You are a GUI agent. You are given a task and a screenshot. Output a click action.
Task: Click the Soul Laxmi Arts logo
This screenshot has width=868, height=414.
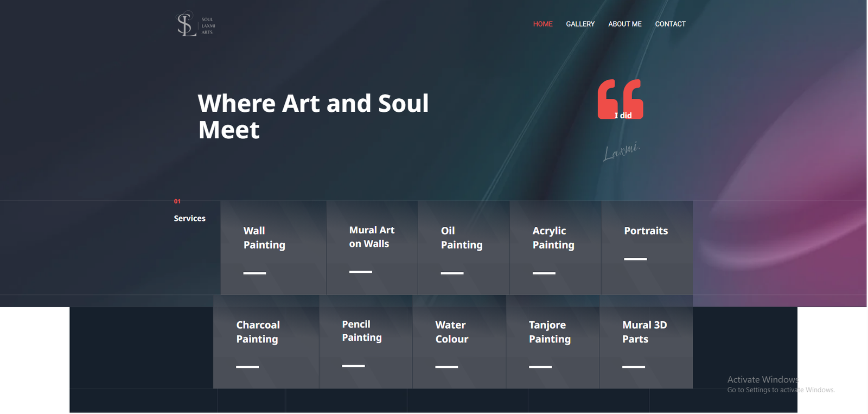pyautogui.click(x=196, y=24)
